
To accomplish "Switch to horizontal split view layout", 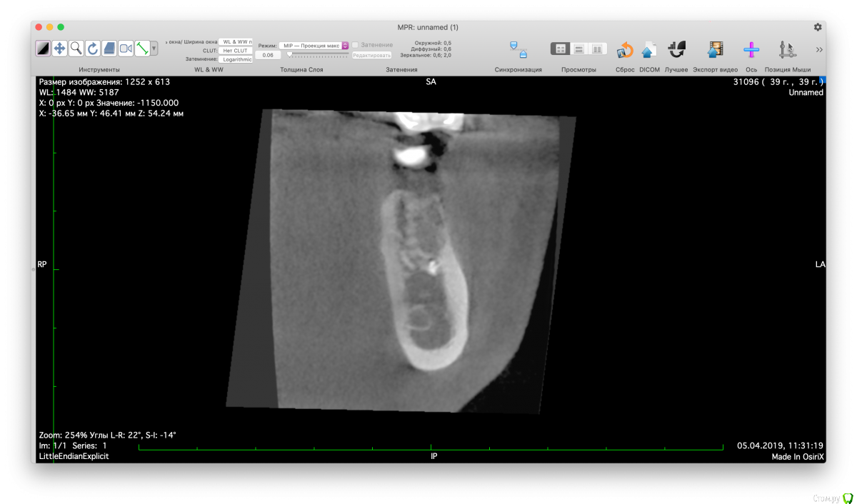I will (x=578, y=49).
